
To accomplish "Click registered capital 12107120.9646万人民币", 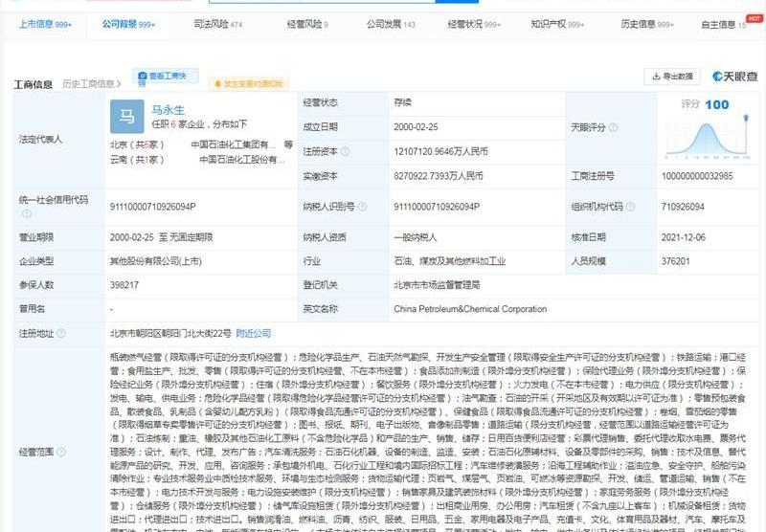I will click(x=440, y=152).
